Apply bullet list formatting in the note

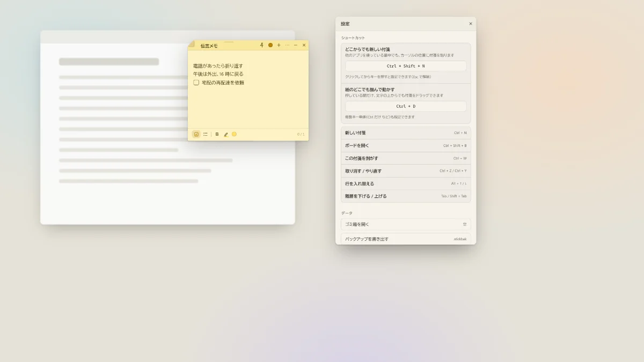[x=206, y=134]
